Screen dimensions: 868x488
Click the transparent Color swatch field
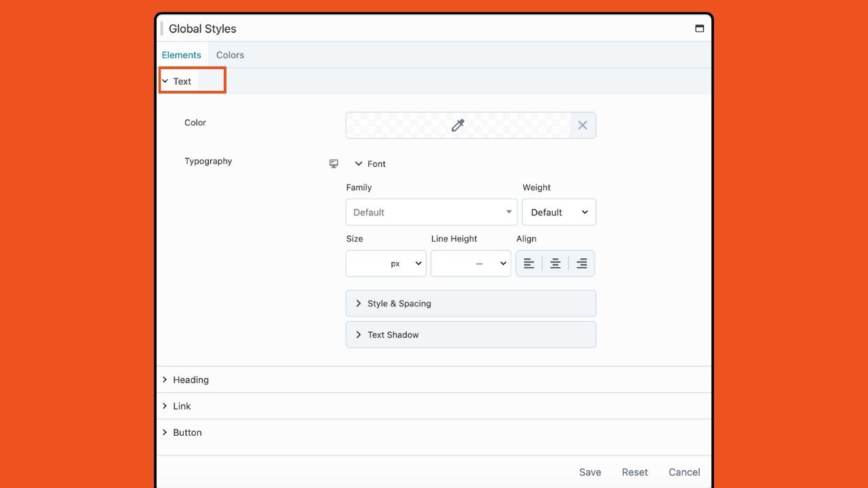click(400, 125)
